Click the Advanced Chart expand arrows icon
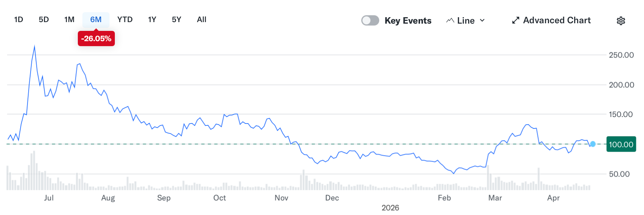Screen dimensions: 644x215 tap(515, 21)
